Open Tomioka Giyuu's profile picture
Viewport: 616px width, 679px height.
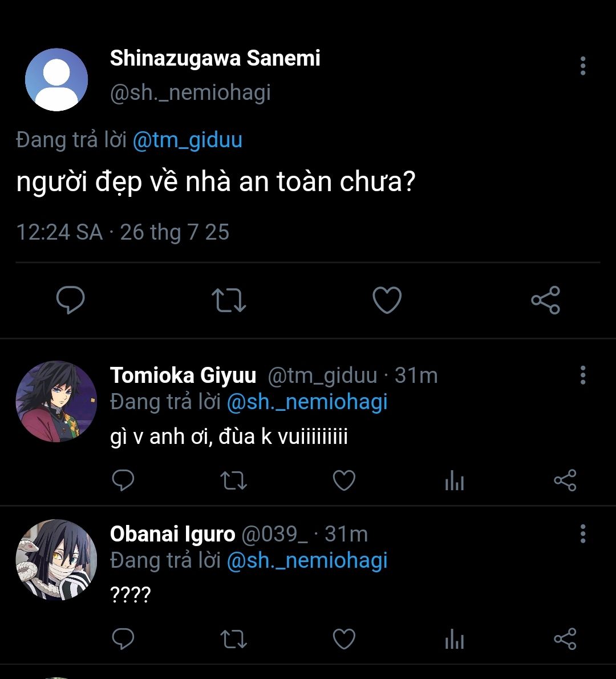56,401
